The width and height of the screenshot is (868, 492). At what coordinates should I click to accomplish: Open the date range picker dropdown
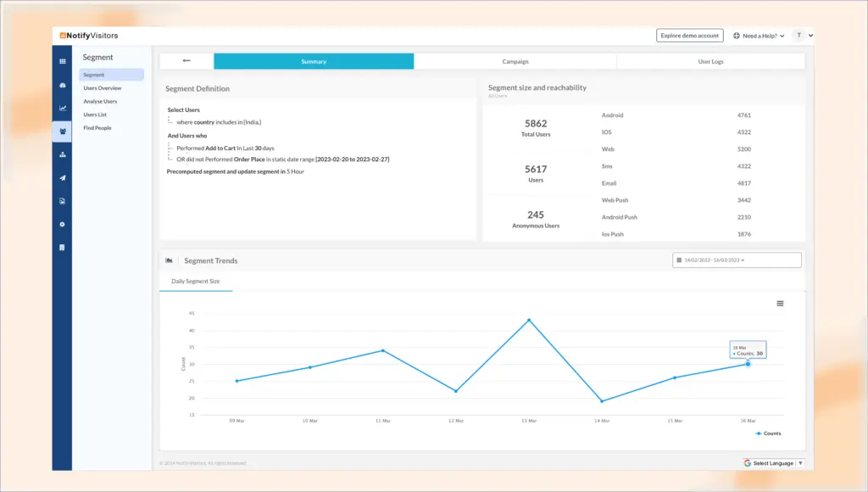[x=737, y=260]
